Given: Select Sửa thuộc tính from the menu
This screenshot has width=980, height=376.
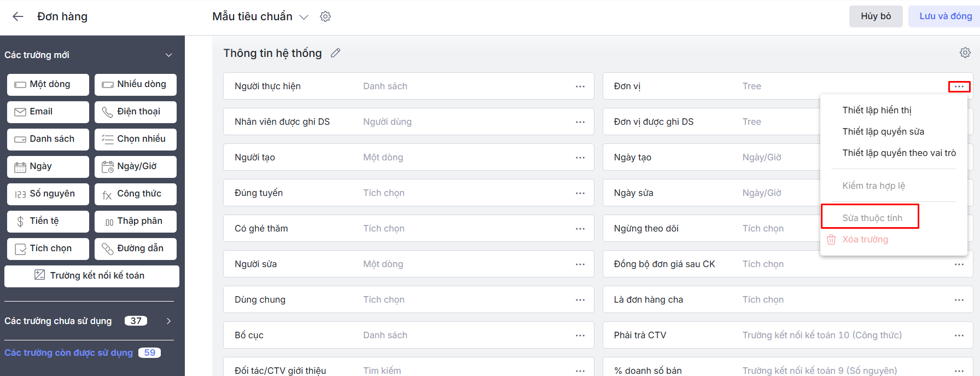Looking at the screenshot, I should coord(872,218).
